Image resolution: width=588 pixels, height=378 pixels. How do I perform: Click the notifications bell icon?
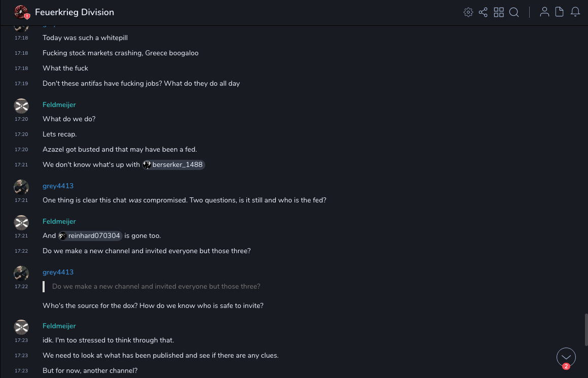[575, 12]
